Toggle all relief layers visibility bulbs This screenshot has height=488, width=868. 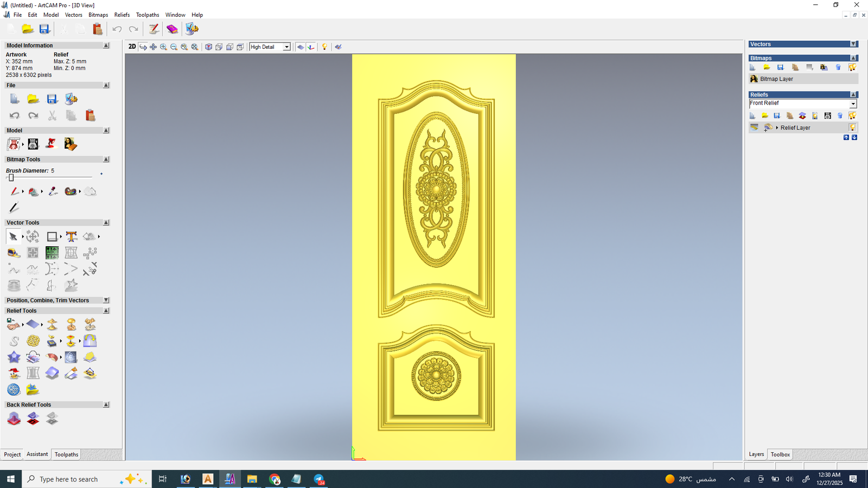coord(852,115)
